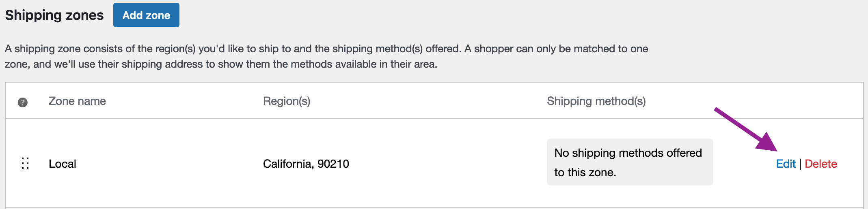Select the Local zone name
Screen dimensions: 868x209
coord(63,164)
